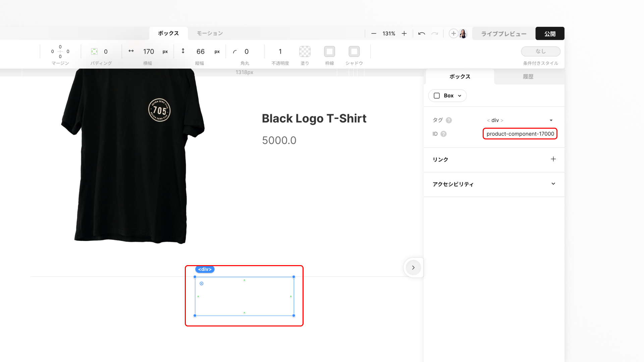Open ライブプレビュー
This screenshot has width=644, height=362.
coord(503,34)
